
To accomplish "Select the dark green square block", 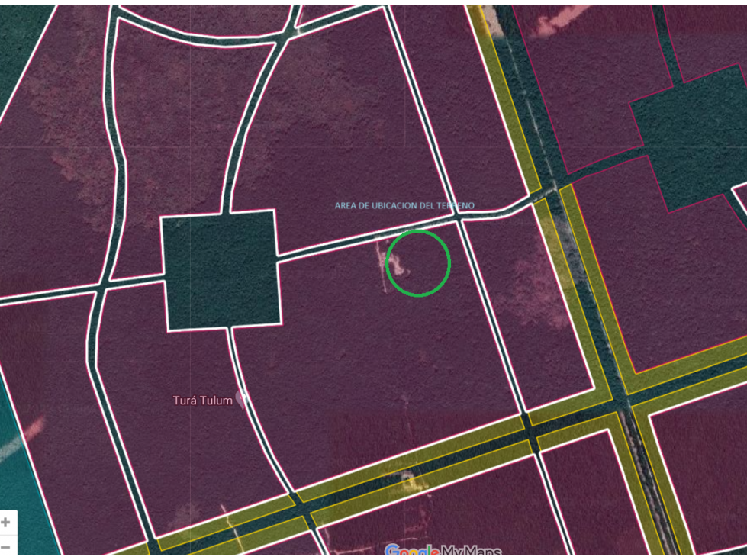I will click(221, 271).
